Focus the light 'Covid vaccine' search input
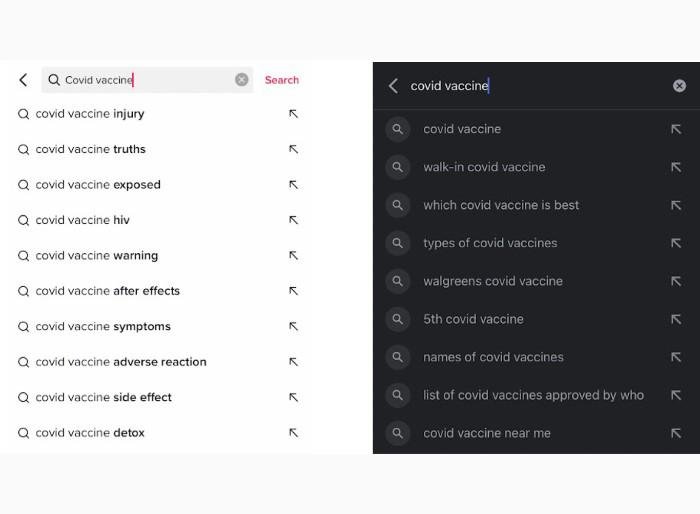Viewport: 700px width, 514px height. coord(147,80)
